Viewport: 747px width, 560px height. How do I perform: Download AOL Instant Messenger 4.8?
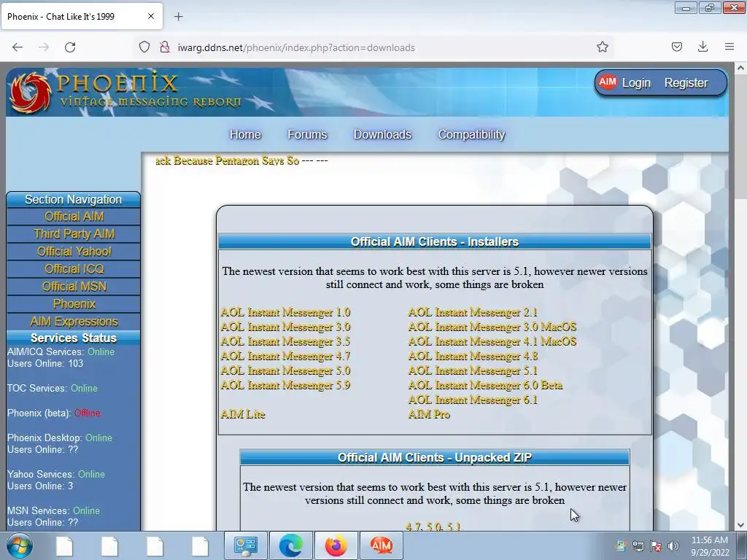[473, 356]
